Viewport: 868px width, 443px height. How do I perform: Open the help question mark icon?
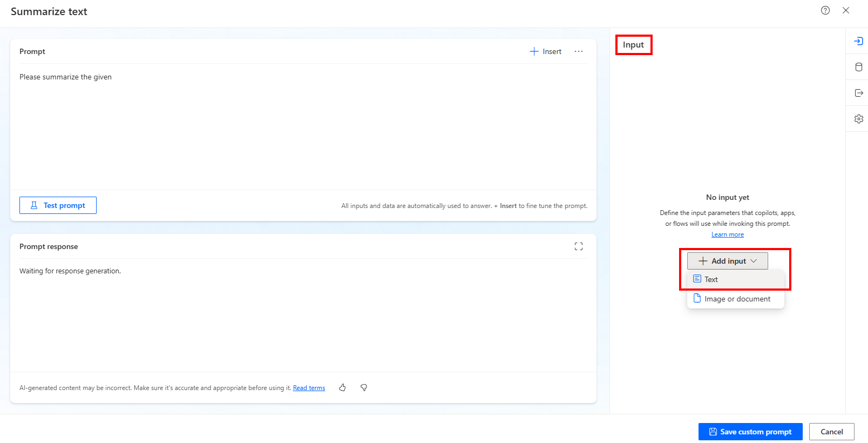(x=825, y=10)
